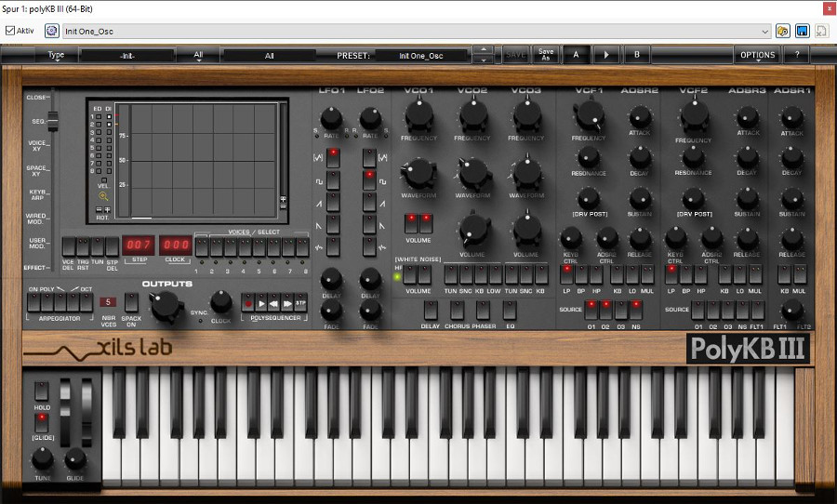Toggle the ROT. rotate icon in sequencer
Screen dimensions: 837x504
[103, 210]
